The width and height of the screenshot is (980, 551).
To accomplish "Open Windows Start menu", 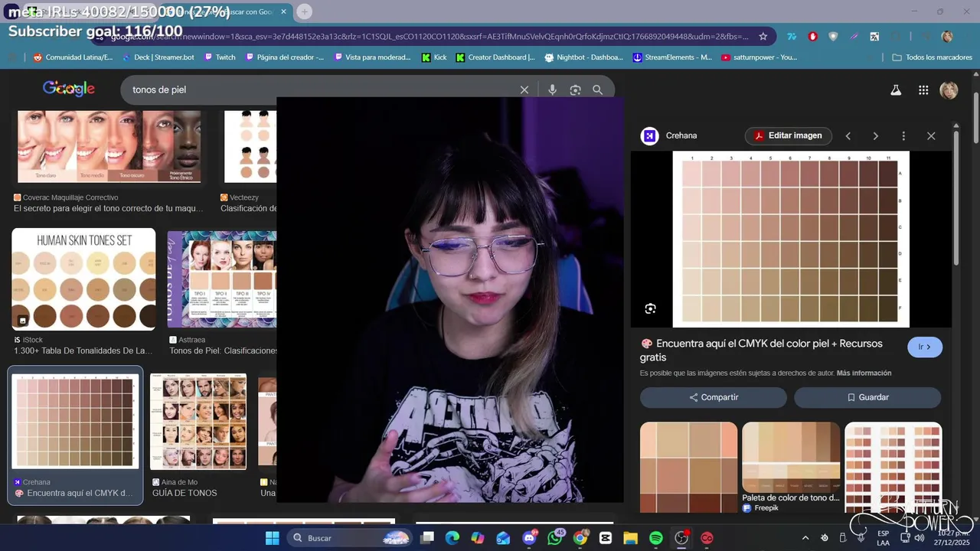I will [x=273, y=538].
